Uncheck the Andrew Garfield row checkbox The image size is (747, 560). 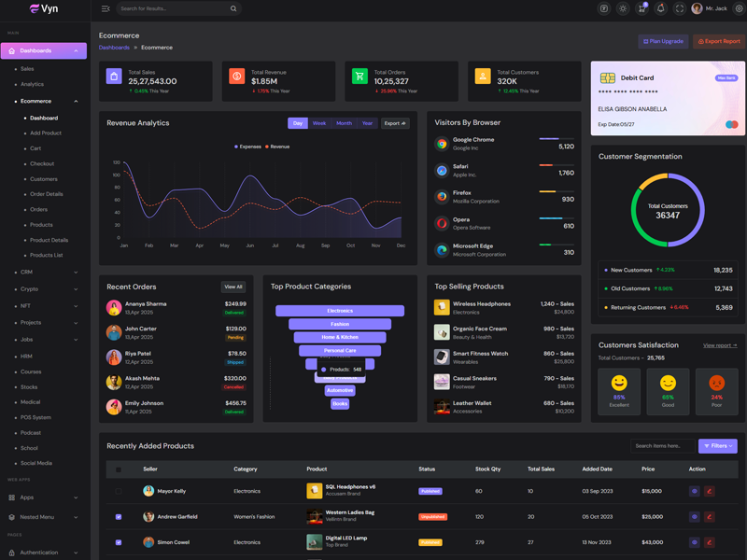(x=119, y=516)
